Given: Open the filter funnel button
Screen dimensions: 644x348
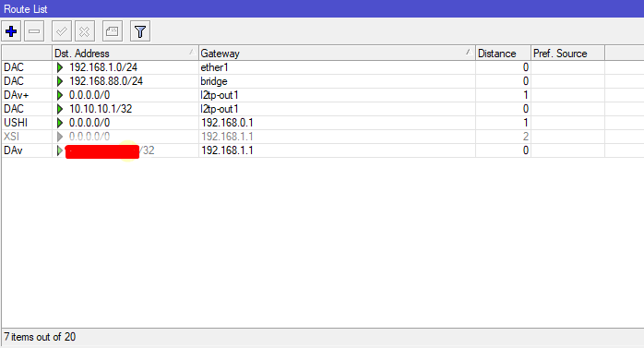Looking at the screenshot, I should click(x=140, y=31).
